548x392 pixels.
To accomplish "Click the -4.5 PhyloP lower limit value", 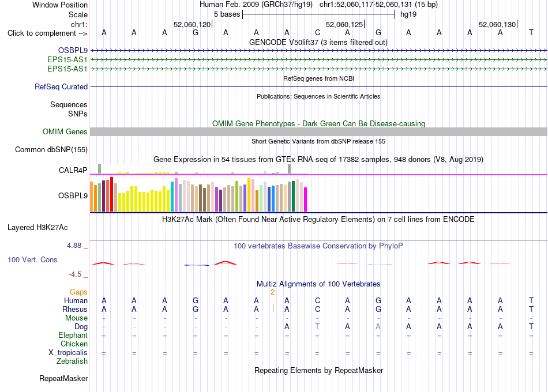I will 75,274.
